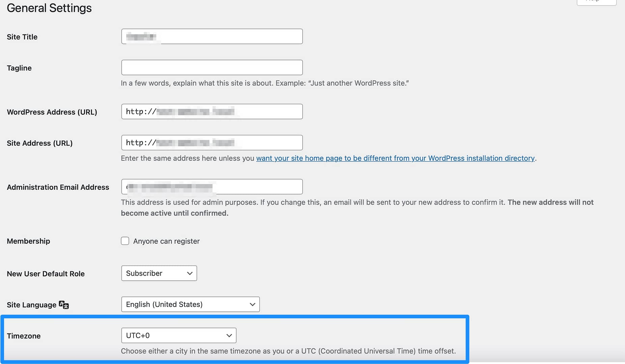Viewport: 625px width, 364px height.
Task: Click the English (United States) chevron arrow
Action: click(252, 305)
